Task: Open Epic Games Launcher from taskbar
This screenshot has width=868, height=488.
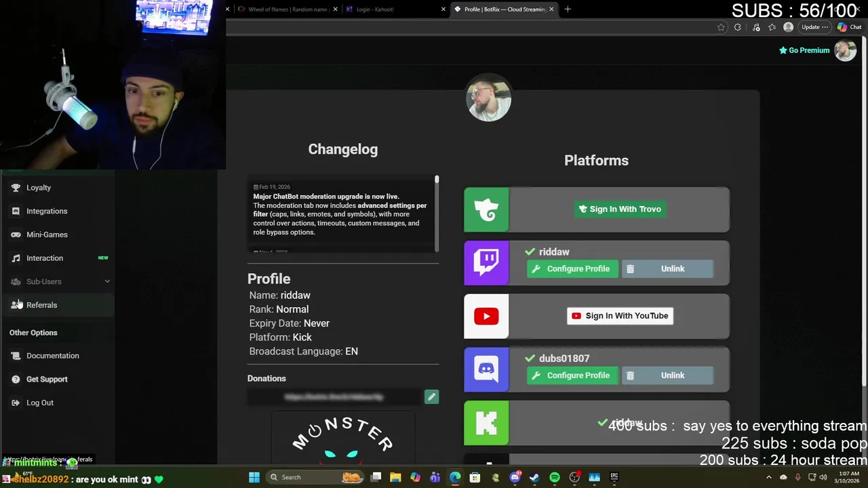Action: (x=614, y=477)
